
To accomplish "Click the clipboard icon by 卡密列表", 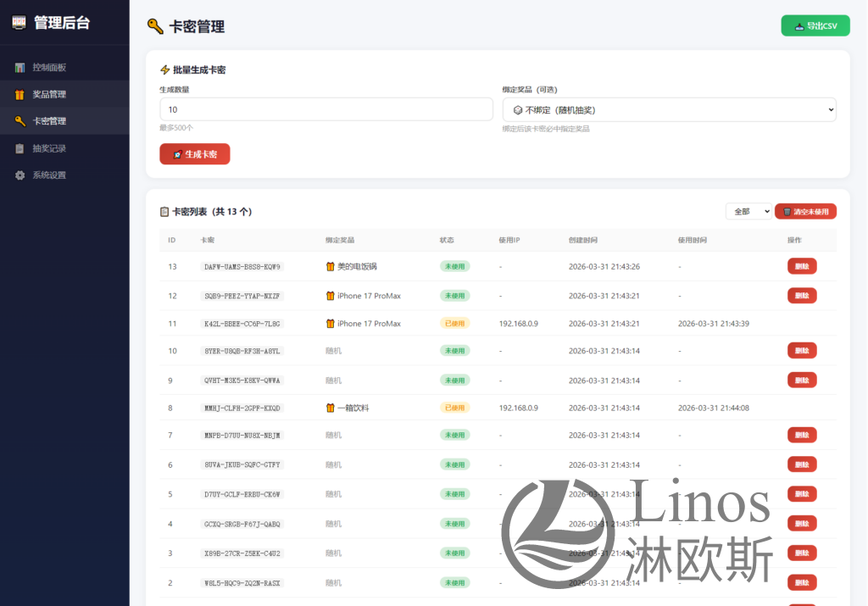I will click(164, 211).
